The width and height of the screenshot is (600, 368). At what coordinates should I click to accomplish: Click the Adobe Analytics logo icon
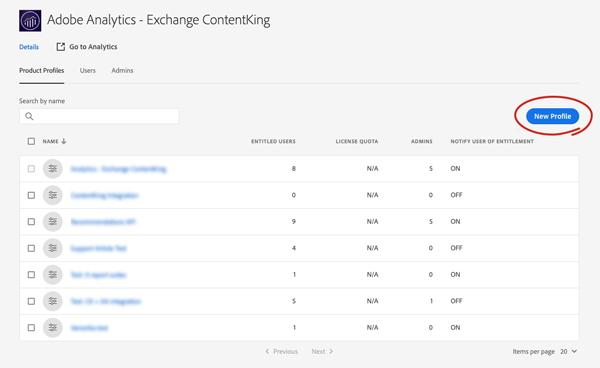30,21
